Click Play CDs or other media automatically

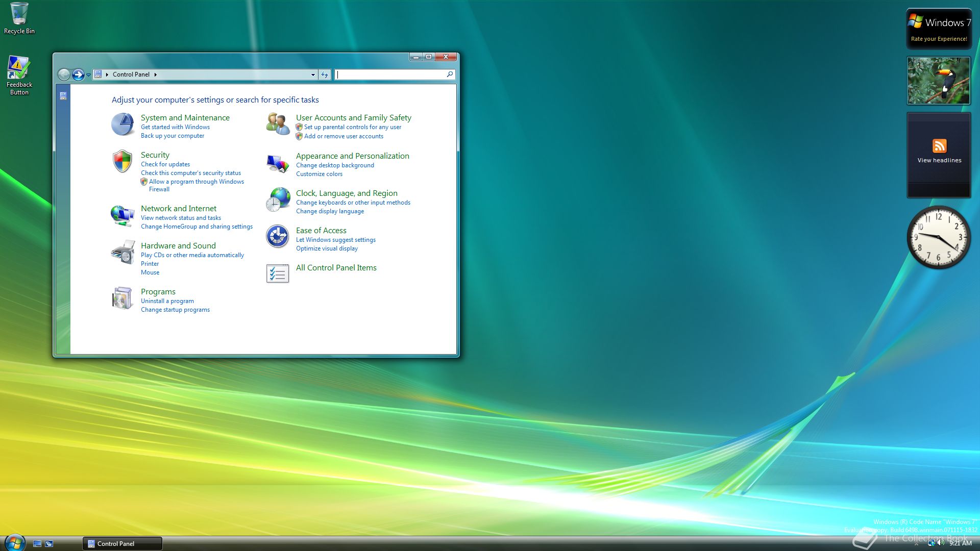pyautogui.click(x=192, y=255)
